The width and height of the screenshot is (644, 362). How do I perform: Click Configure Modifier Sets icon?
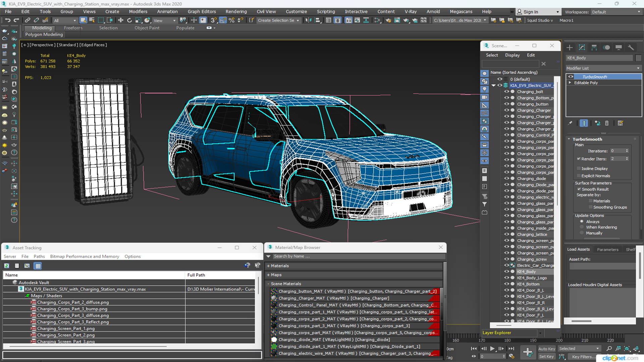[620, 123]
